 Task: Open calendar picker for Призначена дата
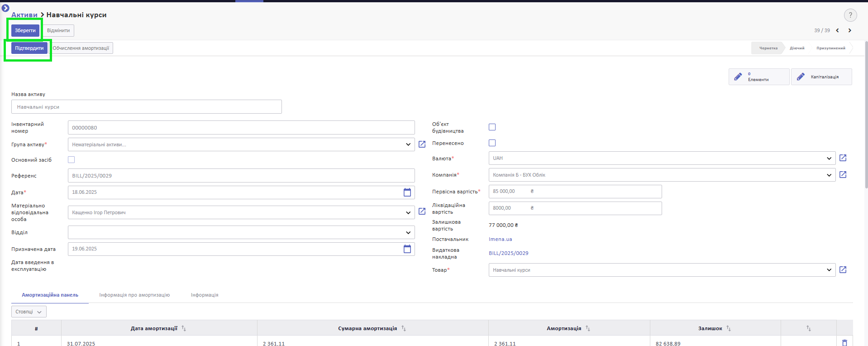click(407, 249)
